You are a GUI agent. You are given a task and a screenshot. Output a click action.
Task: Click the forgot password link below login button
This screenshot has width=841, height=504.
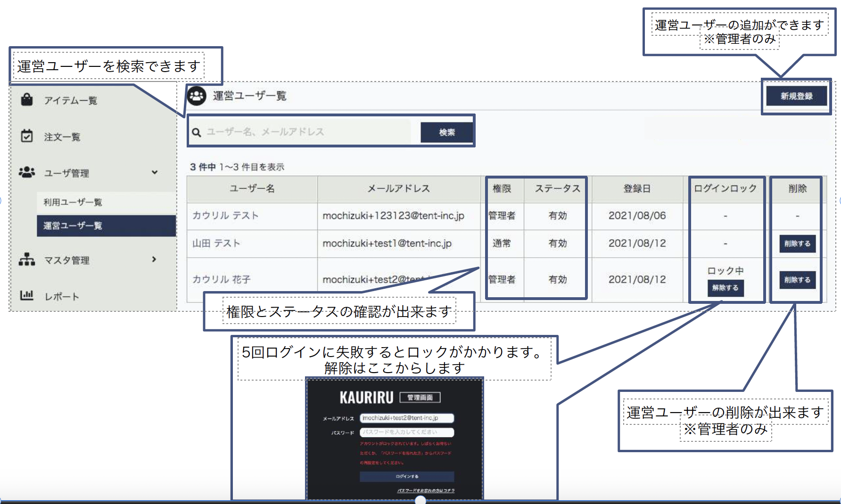pyautogui.click(x=426, y=491)
